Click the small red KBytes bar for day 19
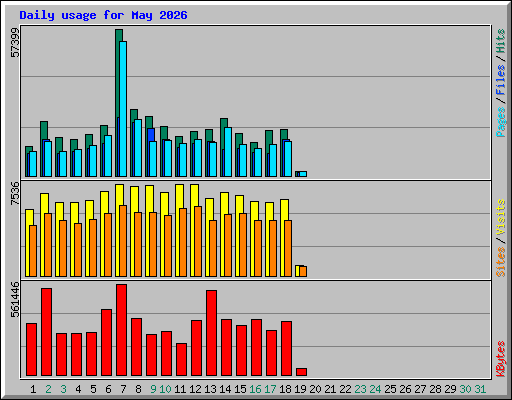This screenshot has height=400, width=512. click(301, 372)
